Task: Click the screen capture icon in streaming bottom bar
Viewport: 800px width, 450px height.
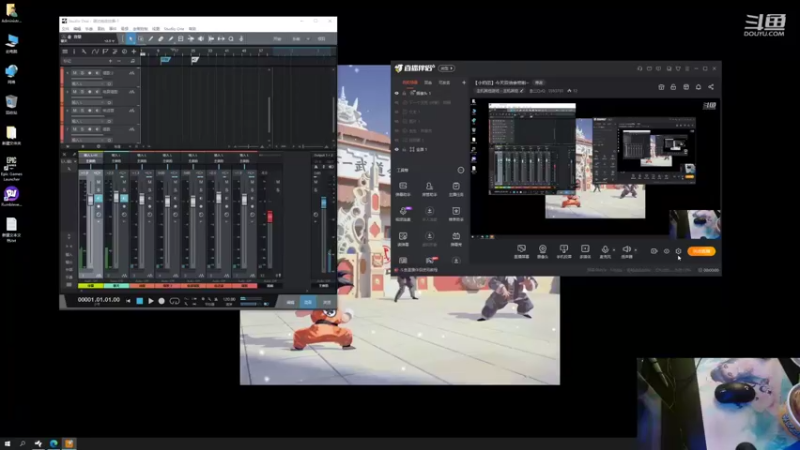Action: [x=521, y=249]
